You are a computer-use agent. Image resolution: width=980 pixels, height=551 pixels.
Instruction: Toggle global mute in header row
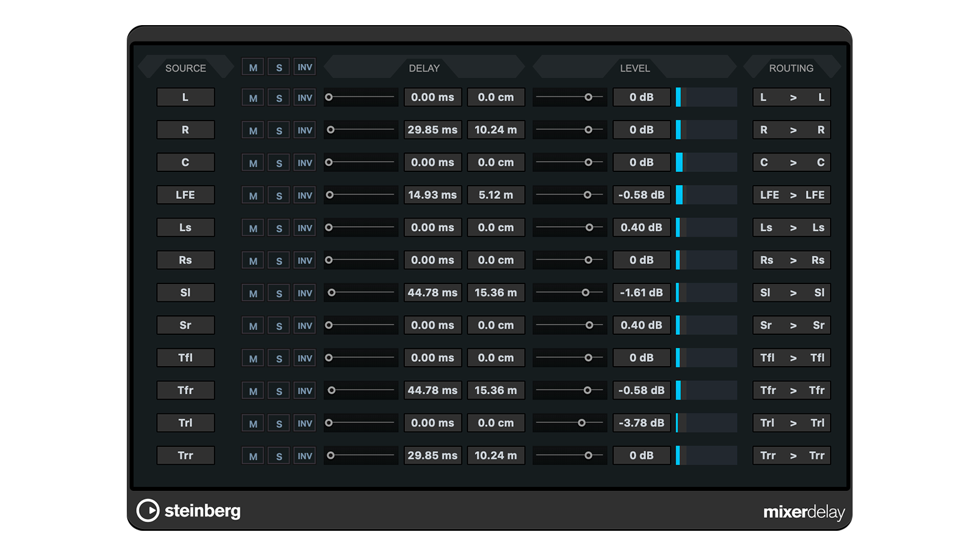[x=253, y=67]
